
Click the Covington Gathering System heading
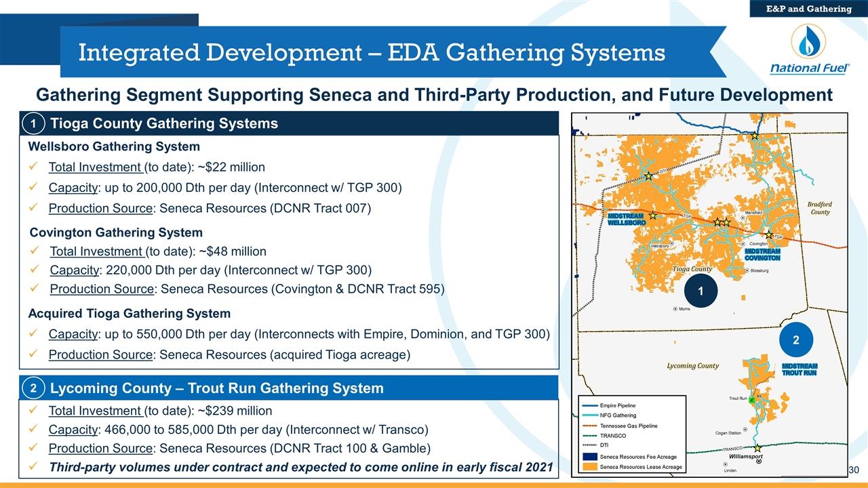coord(116,232)
